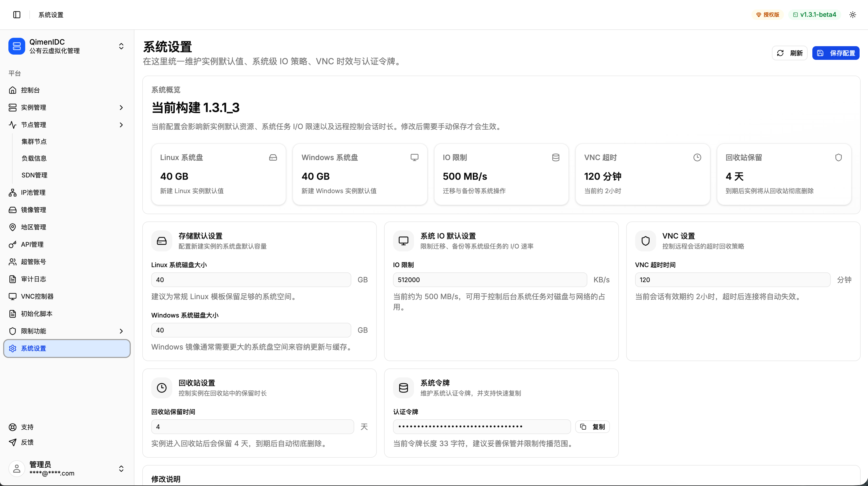
Task: Click the VNC 设置 shield icon
Action: pos(645,241)
